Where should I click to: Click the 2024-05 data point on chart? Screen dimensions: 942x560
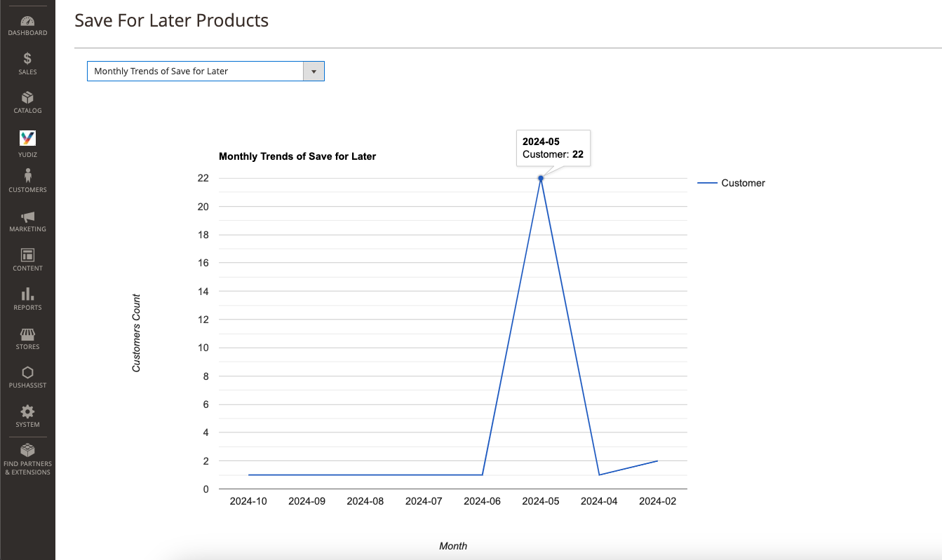click(541, 178)
